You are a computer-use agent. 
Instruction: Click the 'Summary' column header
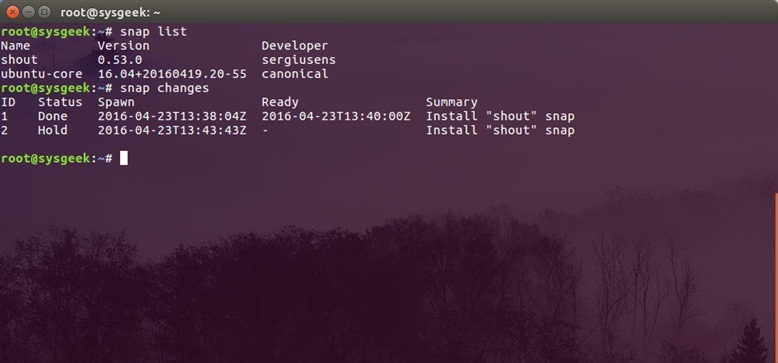pyautogui.click(x=452, y=103)
